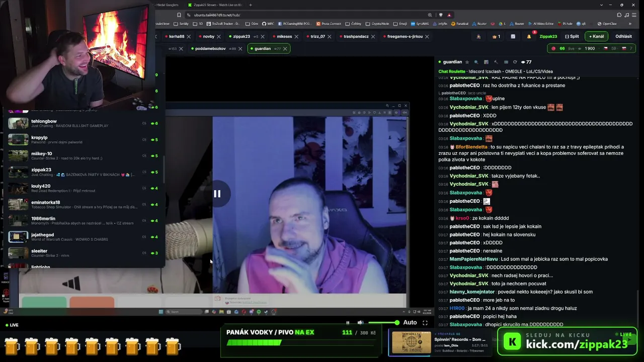Screen dimensions: 644x362
Task: Open the Brave Shields icon
Action: 441,15
